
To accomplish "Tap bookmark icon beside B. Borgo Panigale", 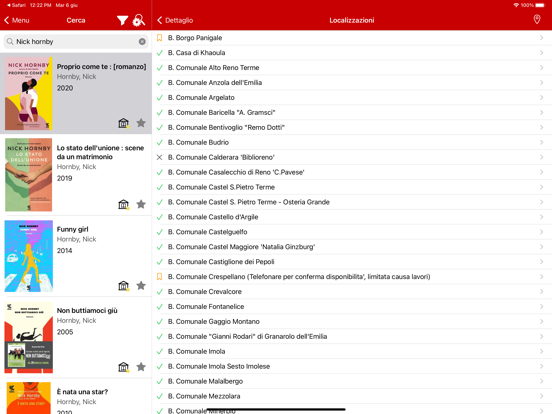I will [159, 38].
